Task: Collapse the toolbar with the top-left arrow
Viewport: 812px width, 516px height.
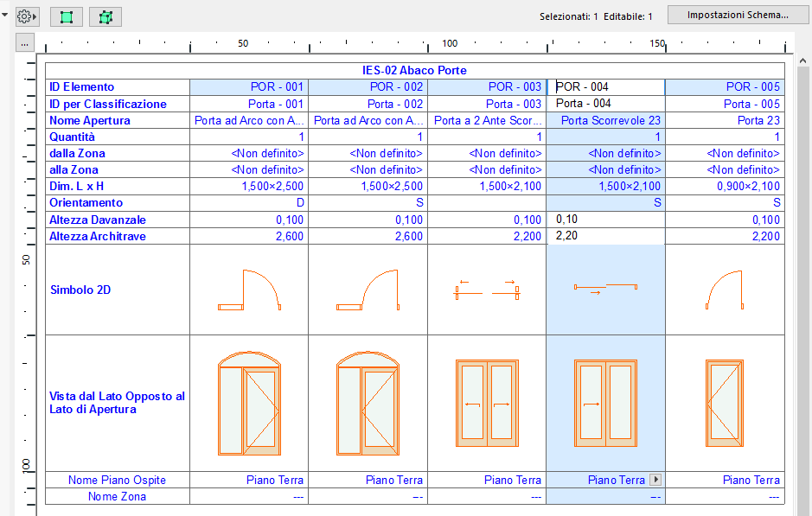Action: pos(4,16)
